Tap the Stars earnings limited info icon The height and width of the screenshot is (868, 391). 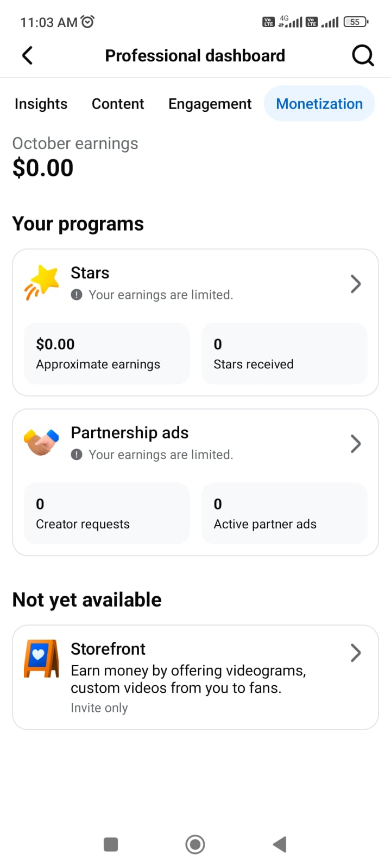click(x=77, y=295)
